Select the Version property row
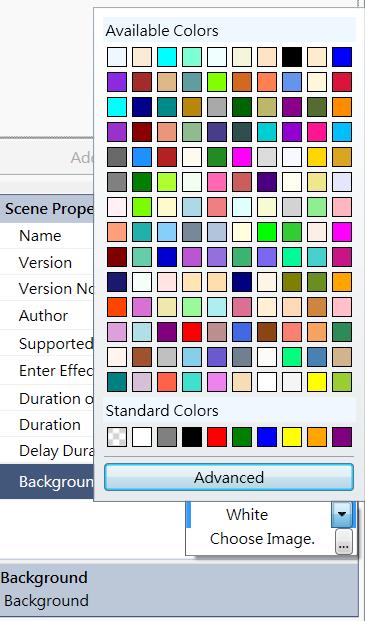Image resolution: width=365 pixels, height=621 pixels. pos(47,263)
